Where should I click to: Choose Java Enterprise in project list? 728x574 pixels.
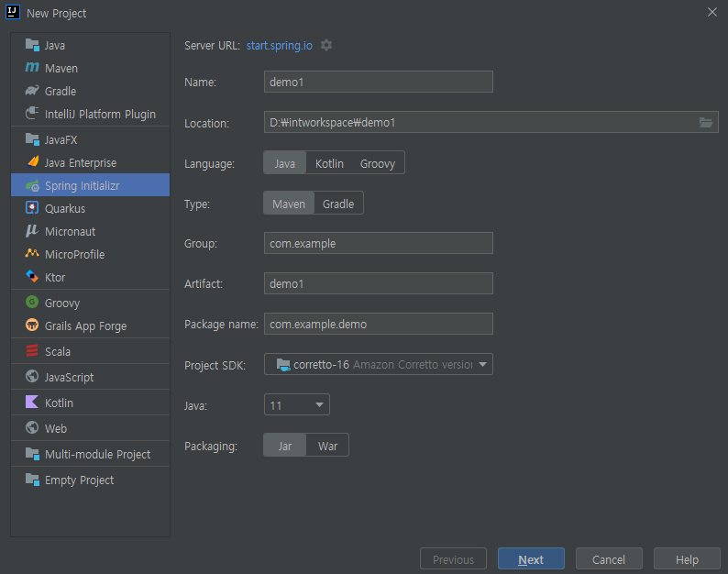pyautogui.click(x=91, y=162)
